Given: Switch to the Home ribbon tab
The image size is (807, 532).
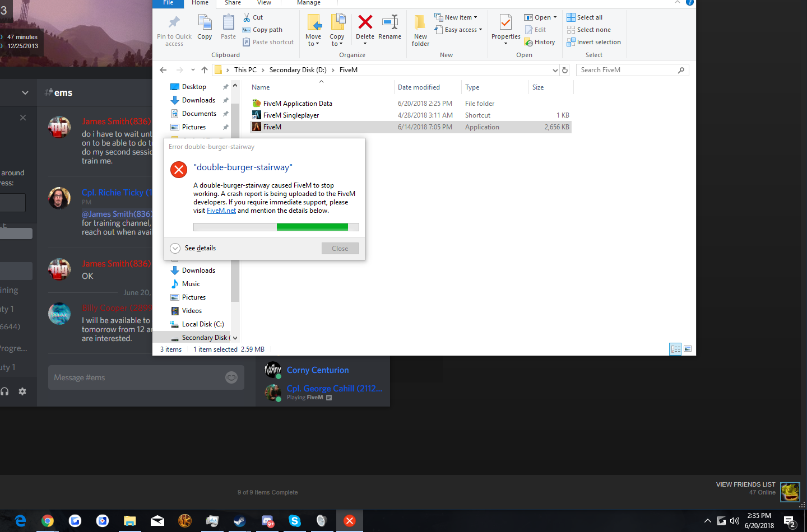Looking at the screenshot, I should (200, 3).
